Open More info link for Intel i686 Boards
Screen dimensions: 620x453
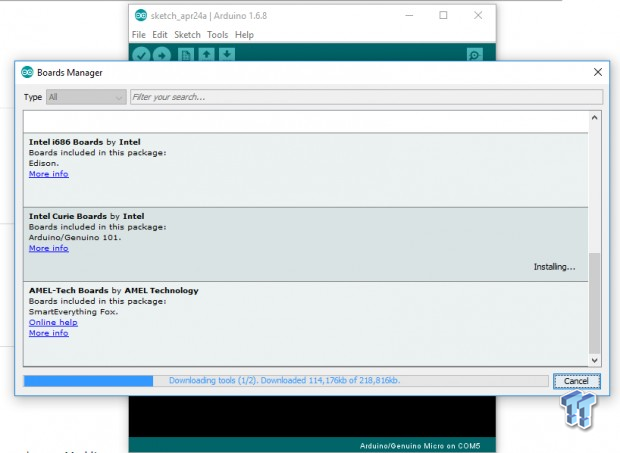49,174
